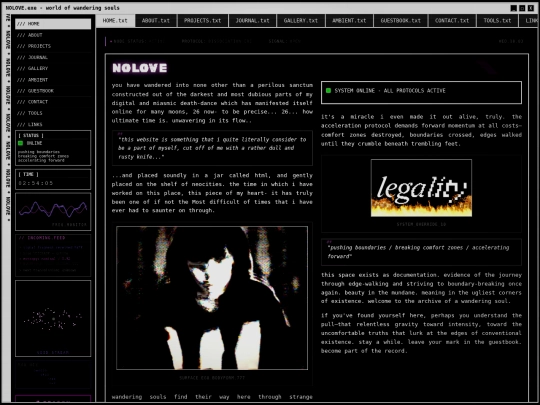The width and height of the screenshot is (540, 405).
Task: Click the purple waveform monitor widget
Action: (53, 211)
